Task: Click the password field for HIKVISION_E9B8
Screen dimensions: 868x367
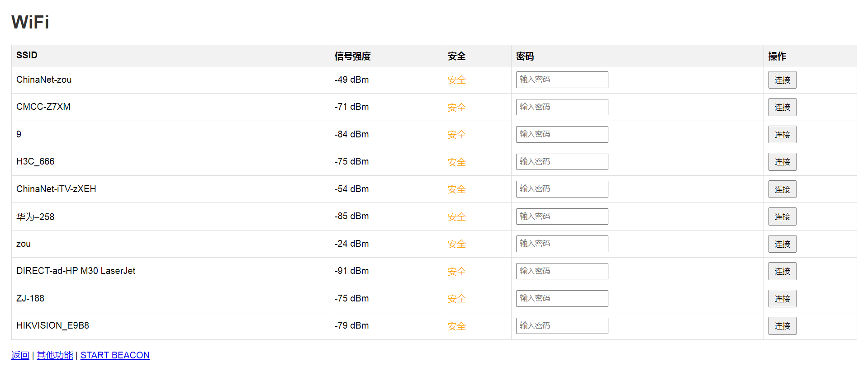Action: point(562,326)
